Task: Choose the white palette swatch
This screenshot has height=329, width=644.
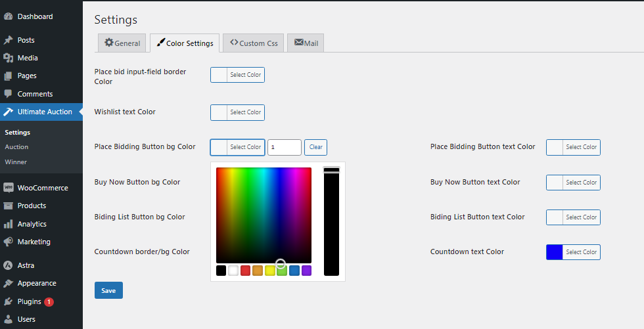Action: point(233,271)
